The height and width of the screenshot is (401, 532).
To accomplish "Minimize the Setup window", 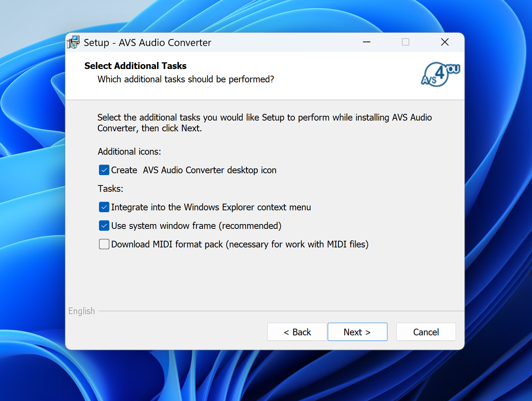I will (367, 42).
